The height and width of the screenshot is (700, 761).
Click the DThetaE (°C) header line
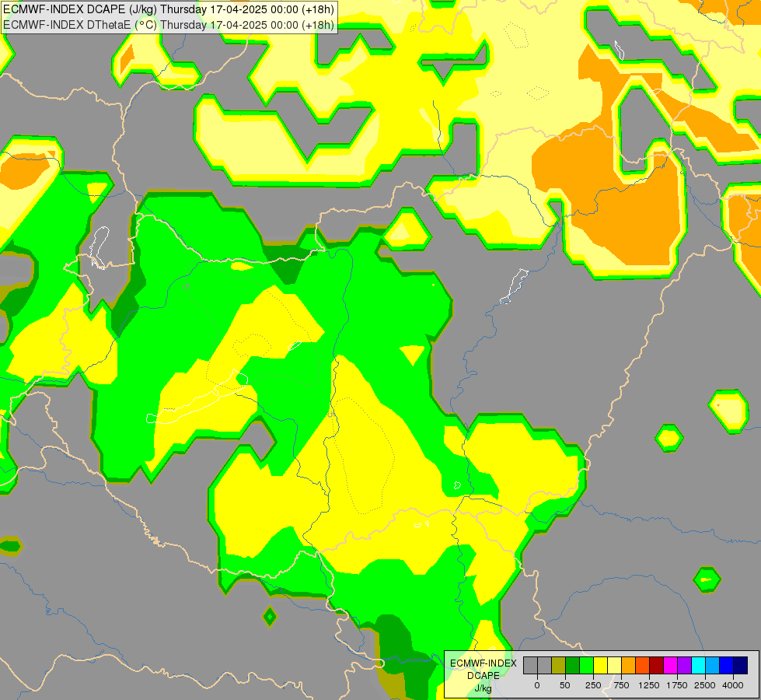click(x=169, y=25)
